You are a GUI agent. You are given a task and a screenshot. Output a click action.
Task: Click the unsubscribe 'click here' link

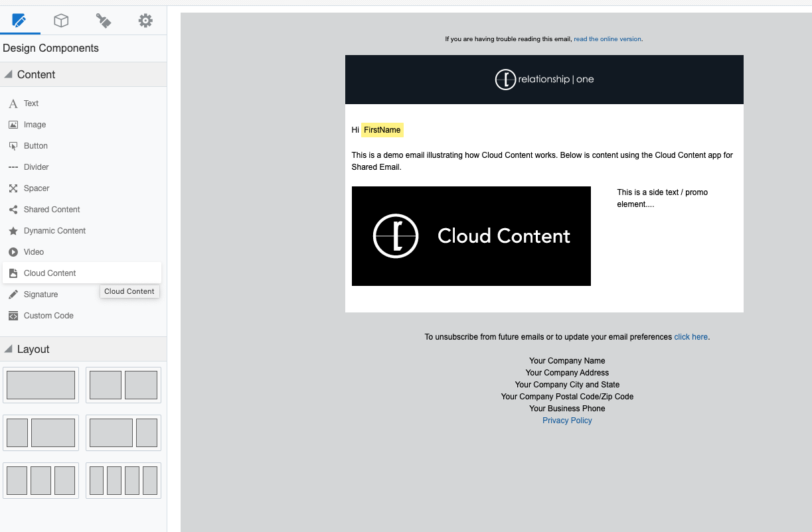pos(691,337)
